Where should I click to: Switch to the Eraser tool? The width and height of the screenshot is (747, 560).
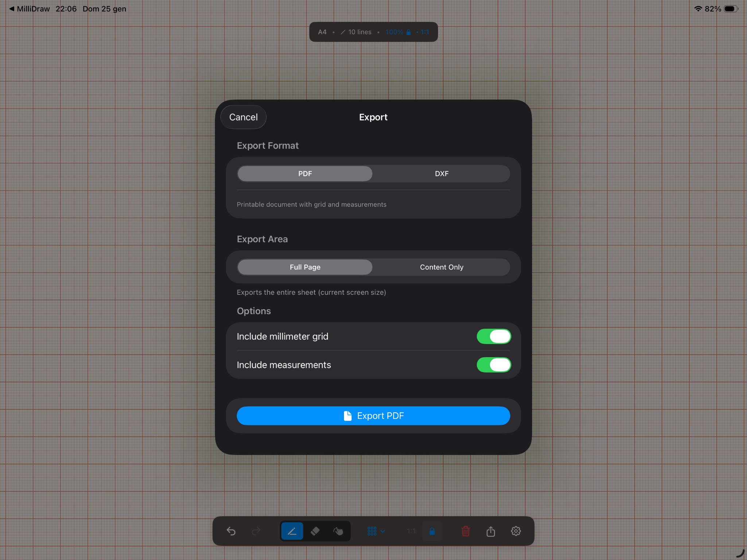pos(315,531)
